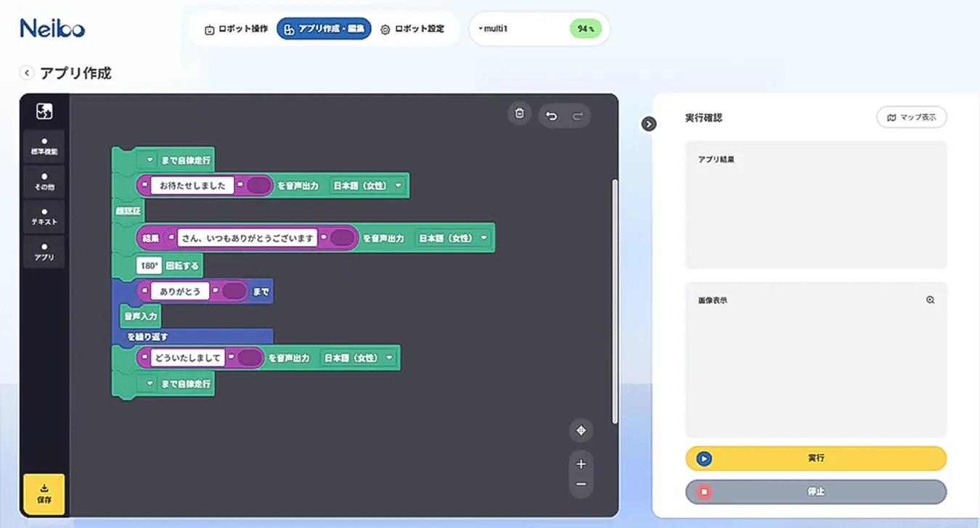Viewport: 980px width, 528px height.
Task: Expand destination dropdown on first まで自律走行 block
Action: pyautogui.click(x=149, y=159)
